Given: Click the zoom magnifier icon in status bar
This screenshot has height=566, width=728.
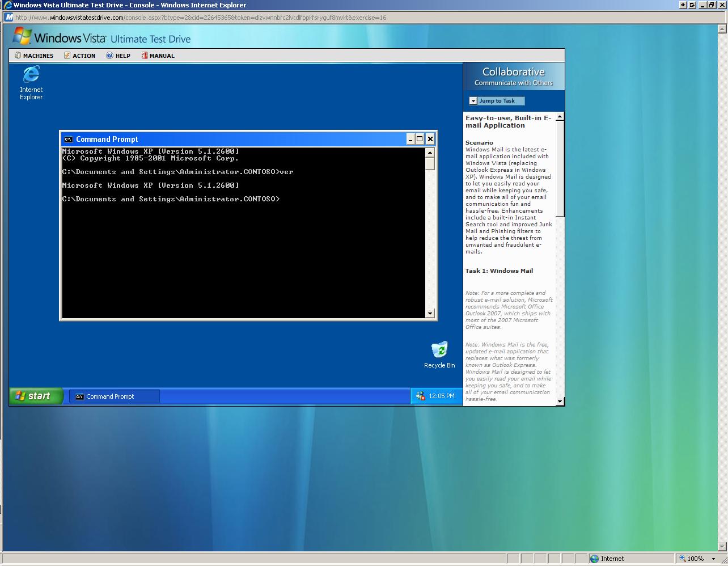Looking at the screenshot, I should click(x=683, y=559).
